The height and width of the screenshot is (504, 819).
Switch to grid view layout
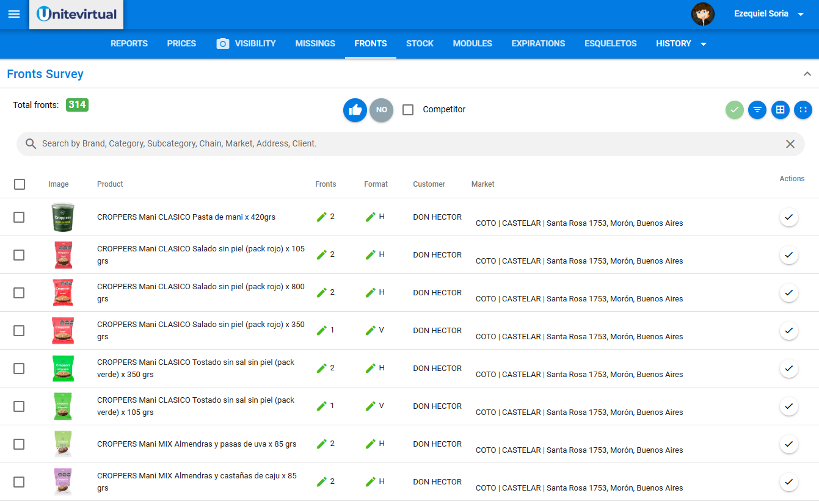click(781, 110)
